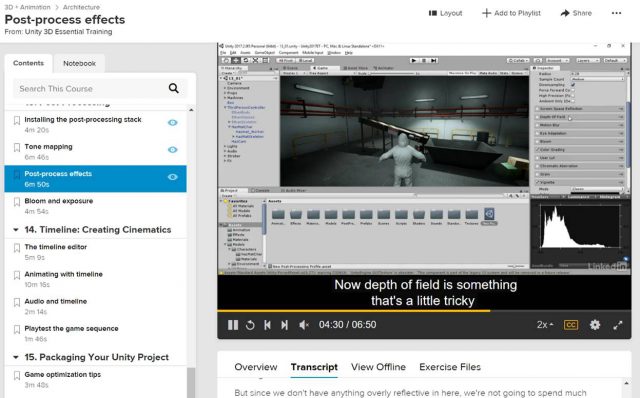
Task: Click the search magnifier icon
Action: [174, 88]
